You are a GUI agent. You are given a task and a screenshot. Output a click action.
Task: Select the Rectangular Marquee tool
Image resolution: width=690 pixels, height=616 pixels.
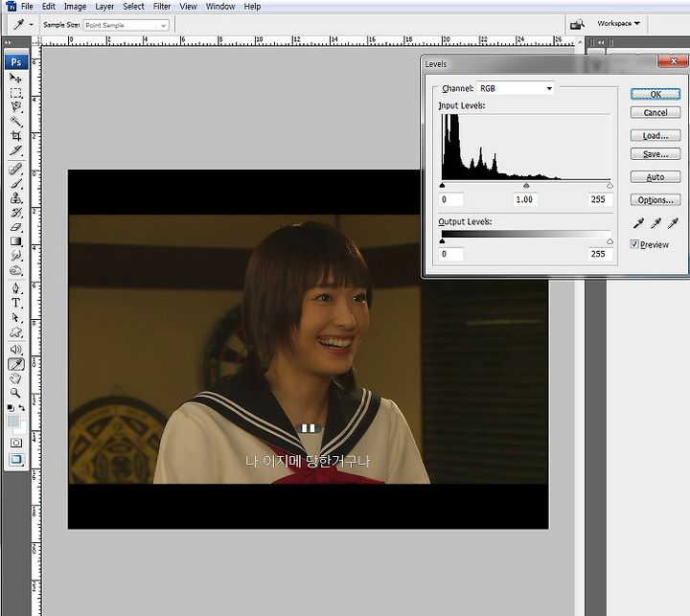(15, 93)
